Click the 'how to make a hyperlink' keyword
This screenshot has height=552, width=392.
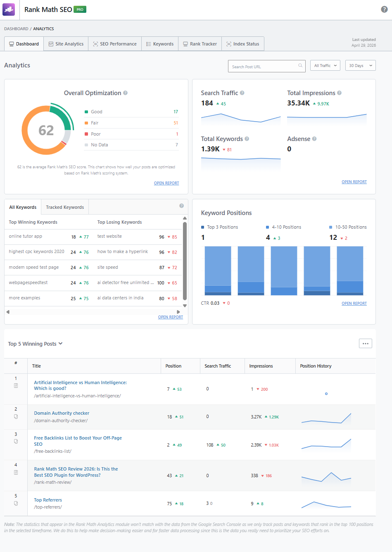[x=123, y=251]
